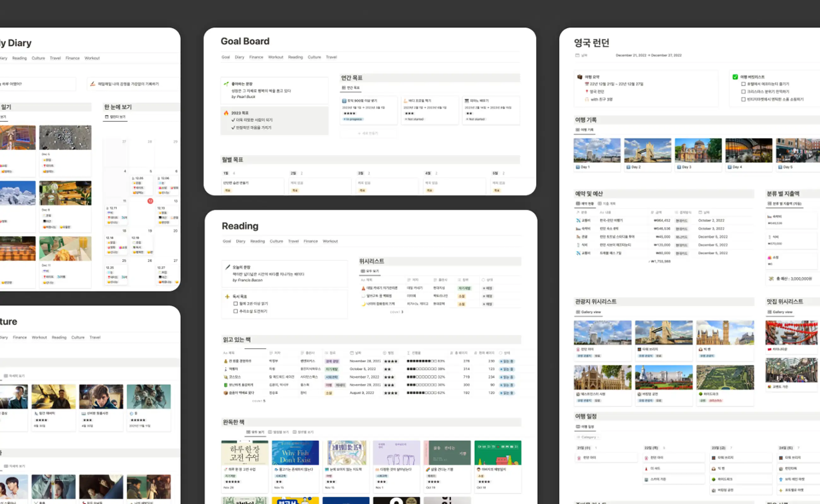820x504 pixels.
Task: Open Not started status on second goal card
Action: pyautogui.click(x=414, y=119)
